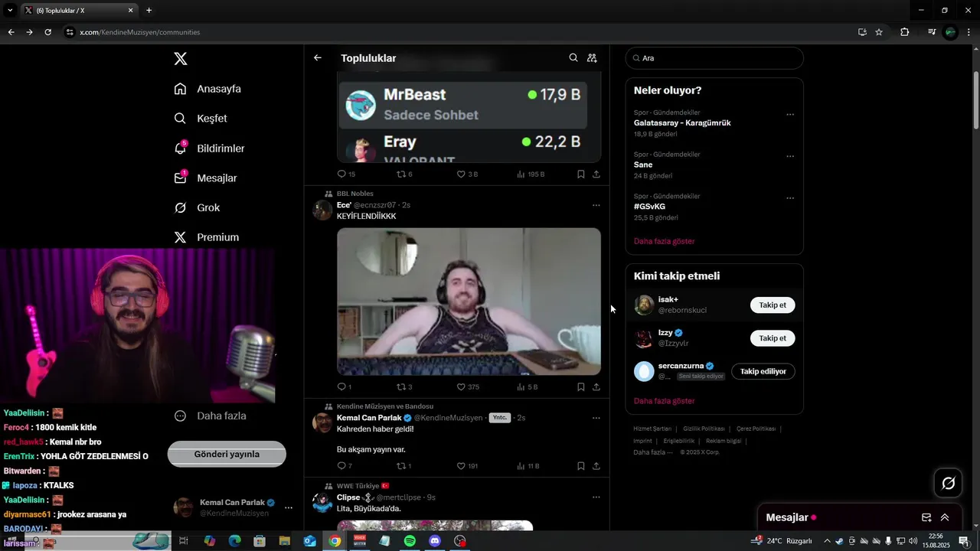Reply to Ece' KEYİFLENDİİKKK post
Screen dimensions: 980x551
pyautogui.click(x=345, y=387)
